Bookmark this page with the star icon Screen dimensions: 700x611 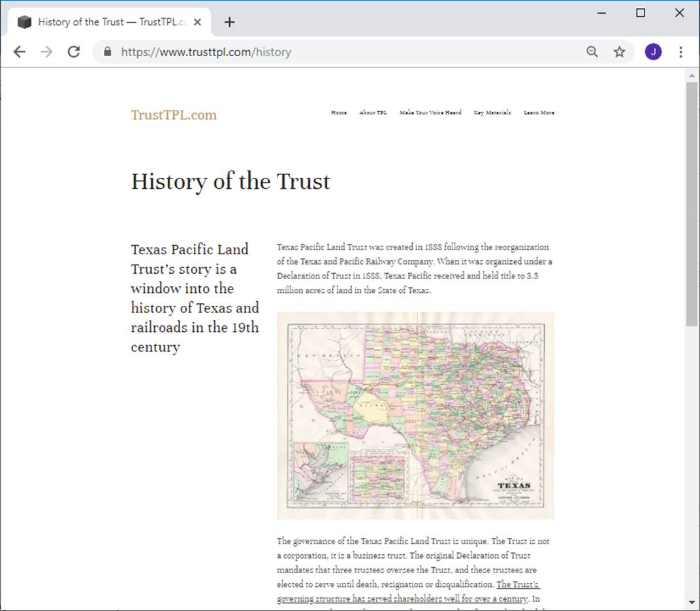click(x=619, y=52)
